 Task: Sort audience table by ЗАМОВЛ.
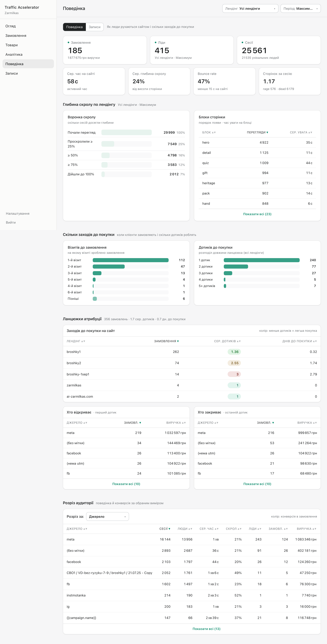click(x=278, y=529)
